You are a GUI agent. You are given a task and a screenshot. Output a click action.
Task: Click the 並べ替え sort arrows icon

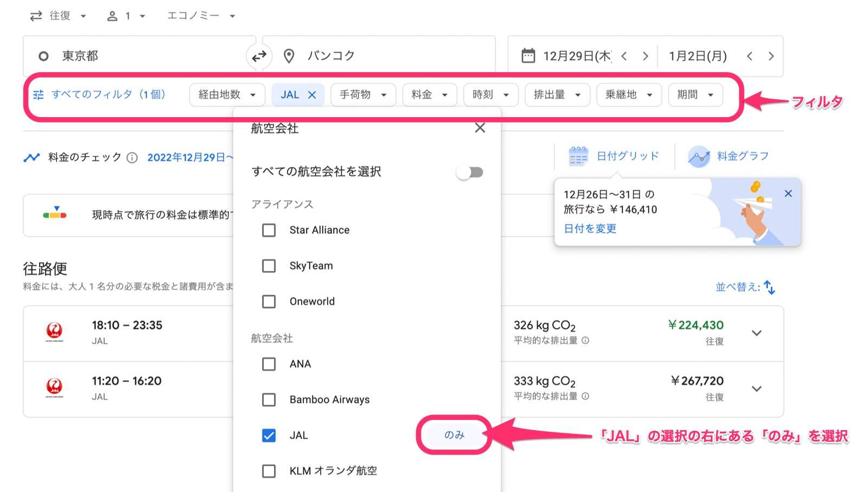[x=770, y=287]
